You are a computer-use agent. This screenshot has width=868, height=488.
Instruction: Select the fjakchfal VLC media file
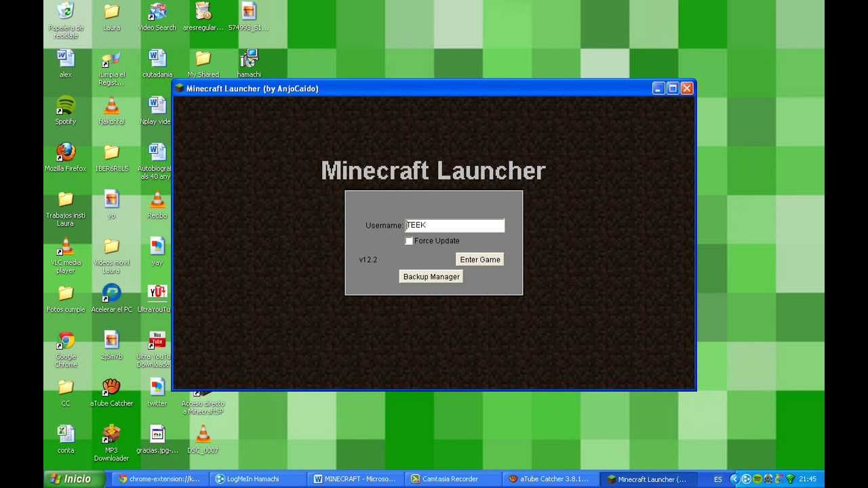click(111, 111)
